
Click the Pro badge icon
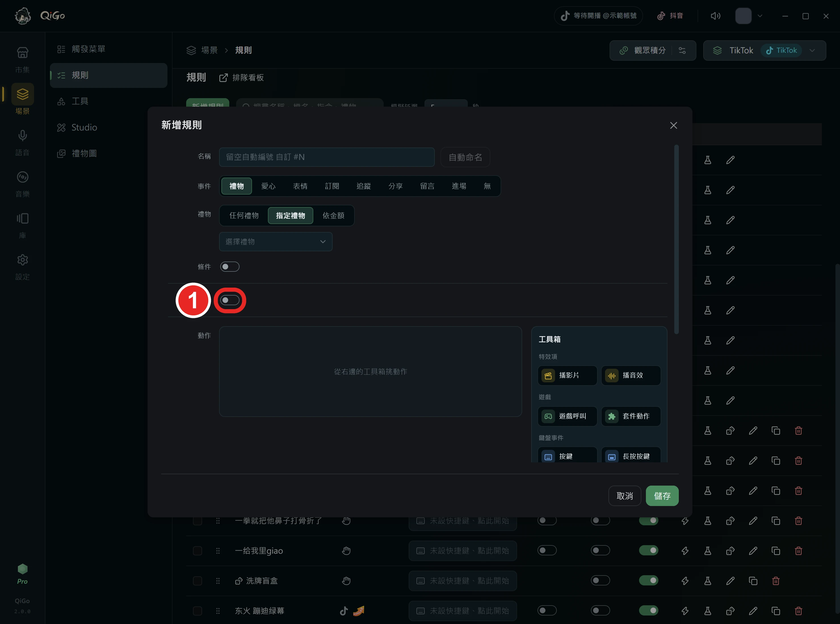(x=22, y=569)
